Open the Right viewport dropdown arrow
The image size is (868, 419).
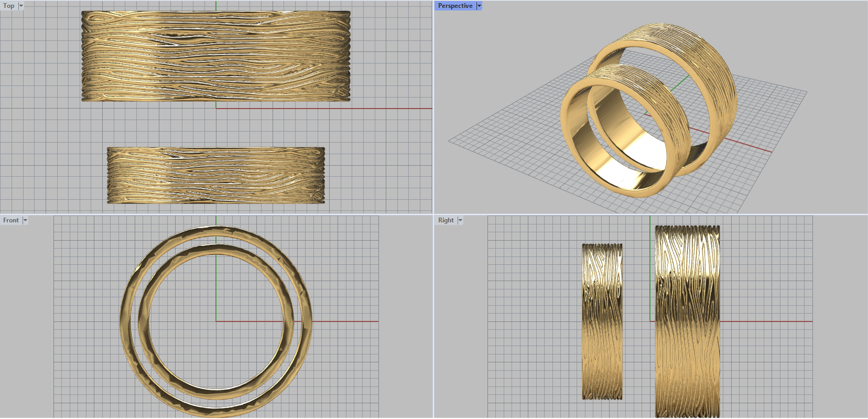pyautogui.click(x=461, y=220)
